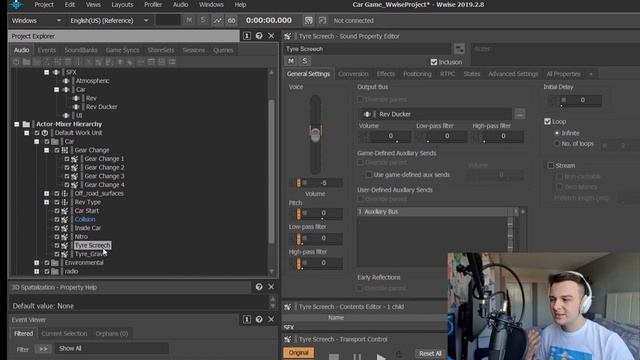640x360 pixels.
Task: Click the Event Viewer pin number icon
Action: pos(247,320)
